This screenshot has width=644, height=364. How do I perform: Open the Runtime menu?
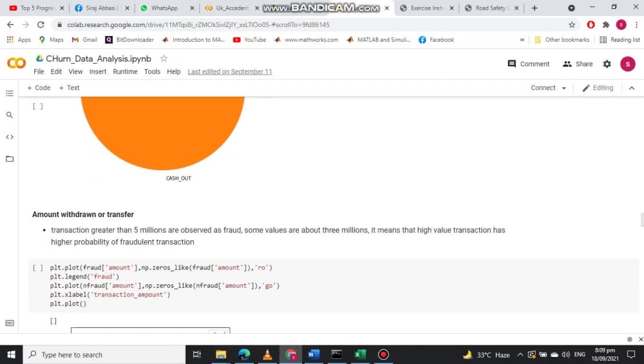126,72
